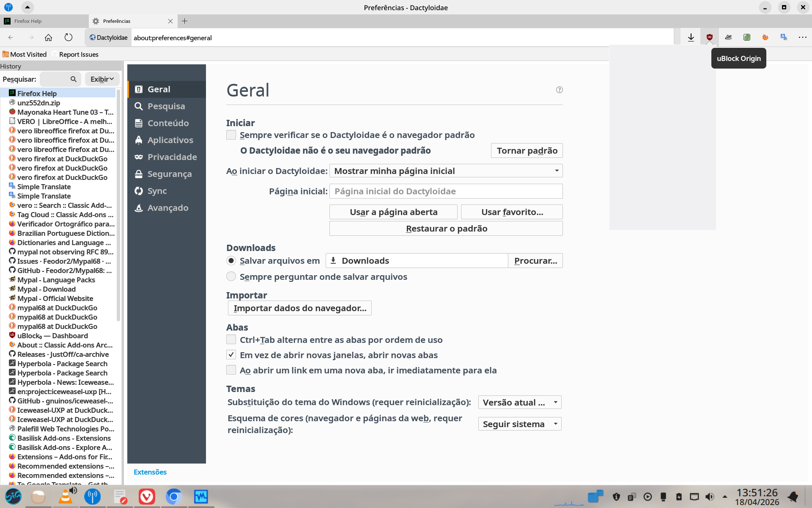Click the history search magnifier icon

[74, 79]
